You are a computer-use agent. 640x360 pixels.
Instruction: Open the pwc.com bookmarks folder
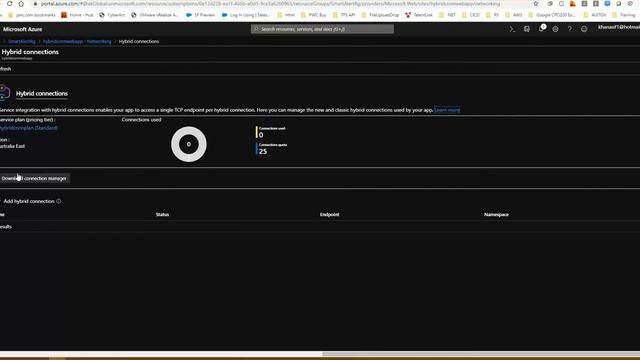click(32, 15)
